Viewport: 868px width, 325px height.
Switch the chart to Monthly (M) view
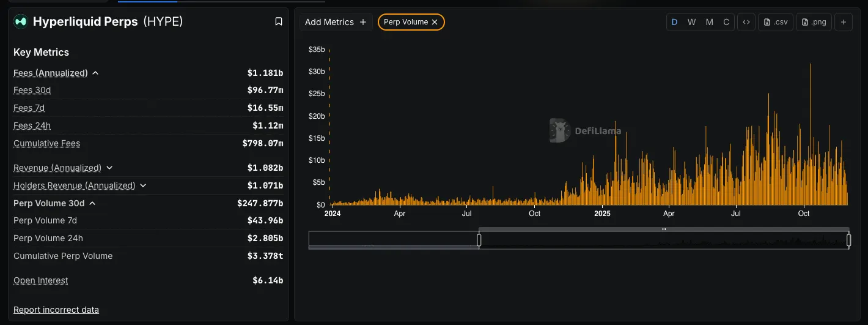(709, 22)
